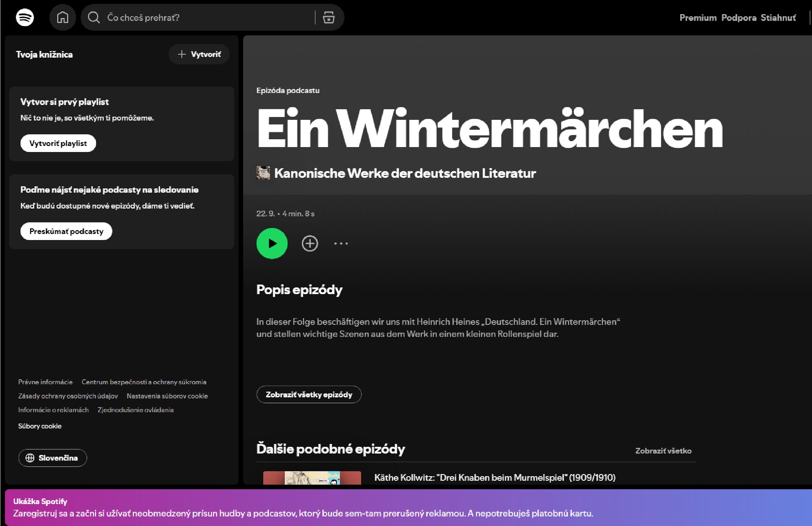The height and width of the screenshot is (526, 812).
Task: Play the Ein Wintermärchen episode
Action: [272, 243]
